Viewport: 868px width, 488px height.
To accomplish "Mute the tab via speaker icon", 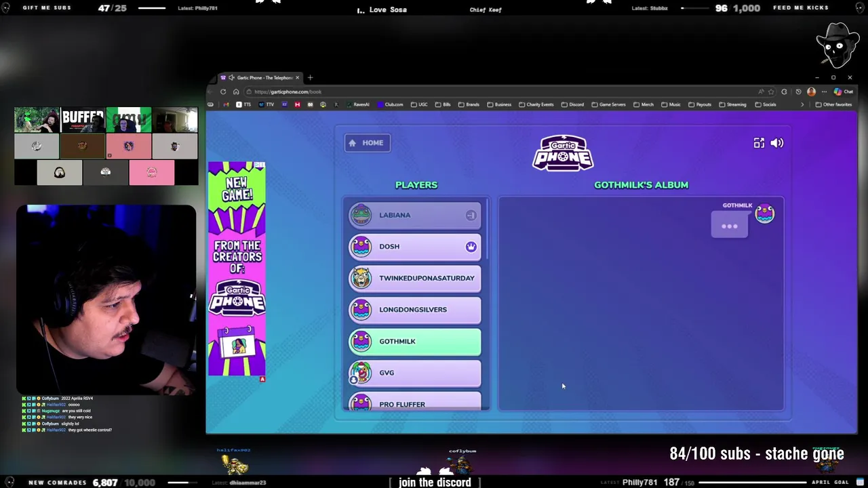I will pyautogui.click(x=231, y=77).
